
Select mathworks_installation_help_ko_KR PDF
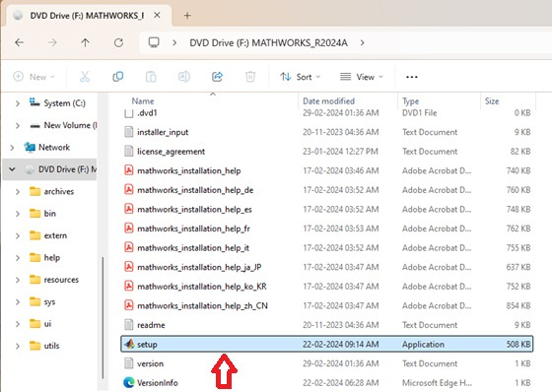click(x=326, y=287)
